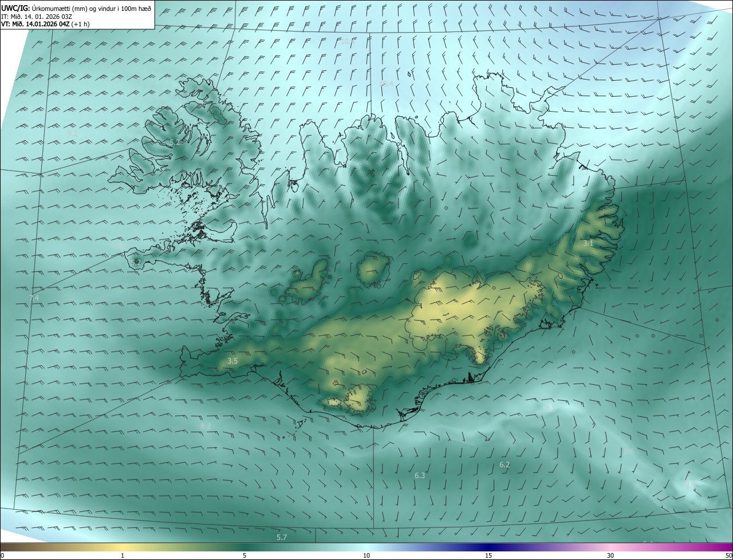Click the colorbar tick label 10
The height and width of the screenshot is (560, 733).
pos(366,555)
